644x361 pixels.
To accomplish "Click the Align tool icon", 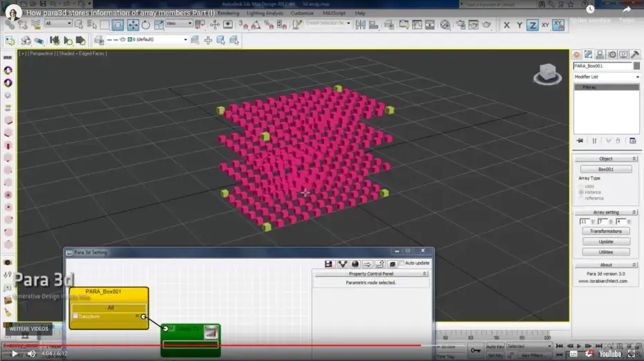I will pos(373,25).
